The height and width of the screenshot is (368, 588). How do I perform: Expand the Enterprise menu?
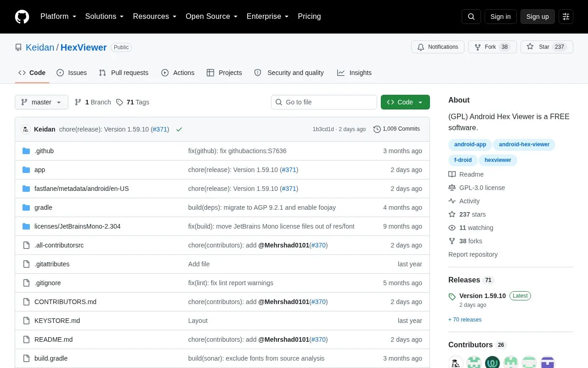pos(268,17)
